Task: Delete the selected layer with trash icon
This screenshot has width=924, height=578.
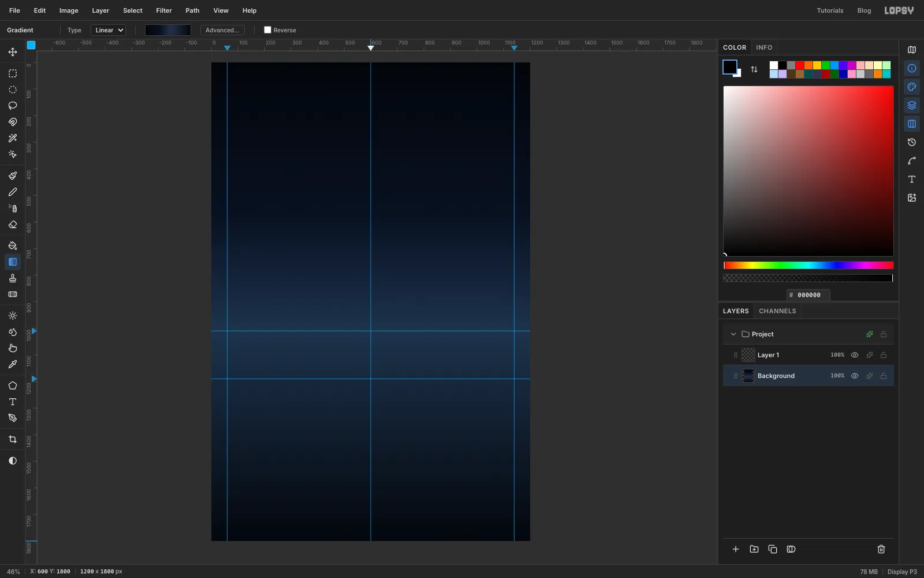Action: pos(881,549)
